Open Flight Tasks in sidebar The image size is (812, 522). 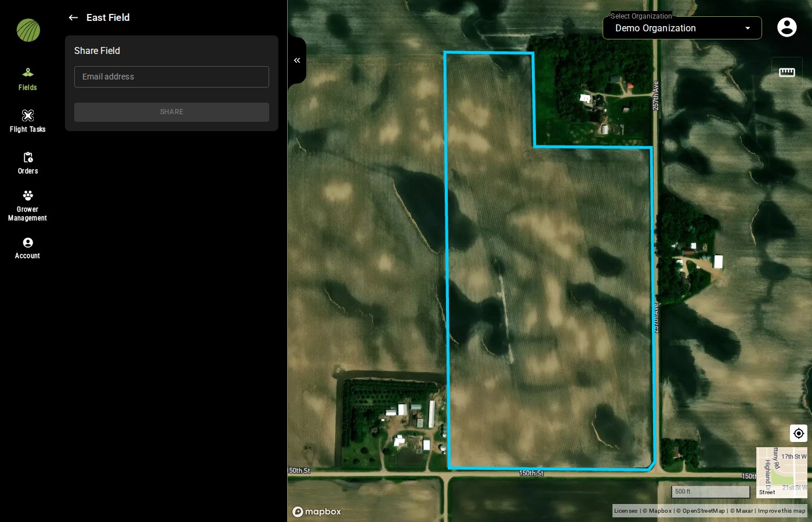click(x=27, y=121)
